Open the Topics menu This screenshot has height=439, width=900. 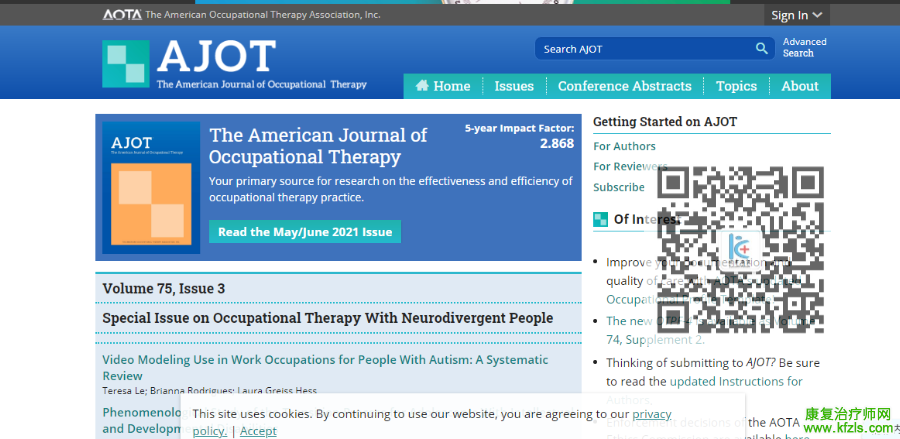pyautogui.click(x=736, y=86)
